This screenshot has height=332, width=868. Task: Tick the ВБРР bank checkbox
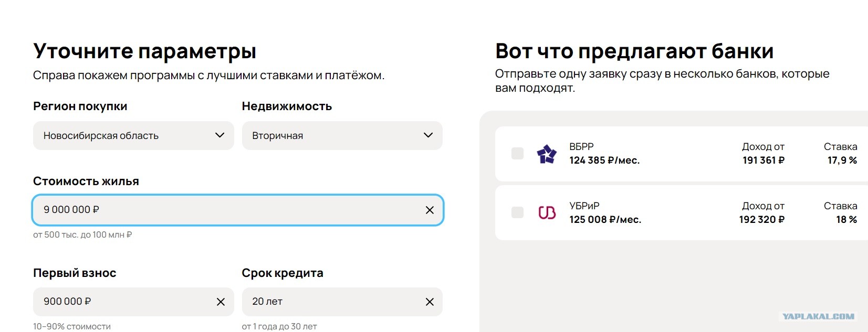pyautogui.click(x=517, y=153)
